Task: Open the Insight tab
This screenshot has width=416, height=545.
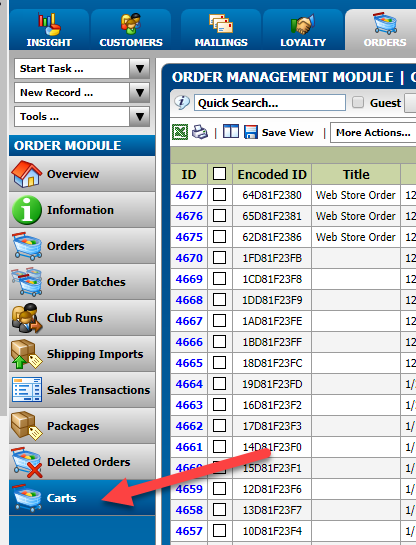Action: point(49,30)
